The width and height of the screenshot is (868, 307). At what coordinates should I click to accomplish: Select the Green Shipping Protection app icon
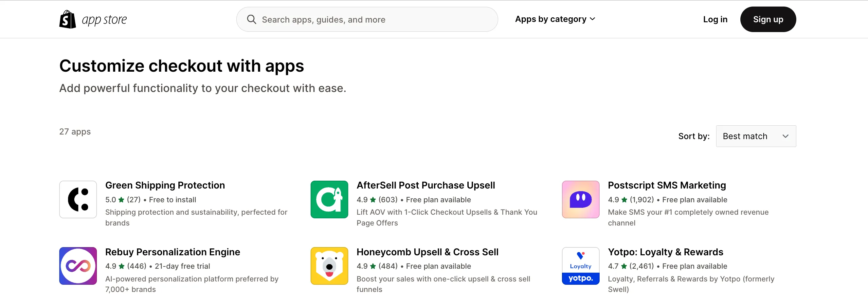click(x=78, y=200)
